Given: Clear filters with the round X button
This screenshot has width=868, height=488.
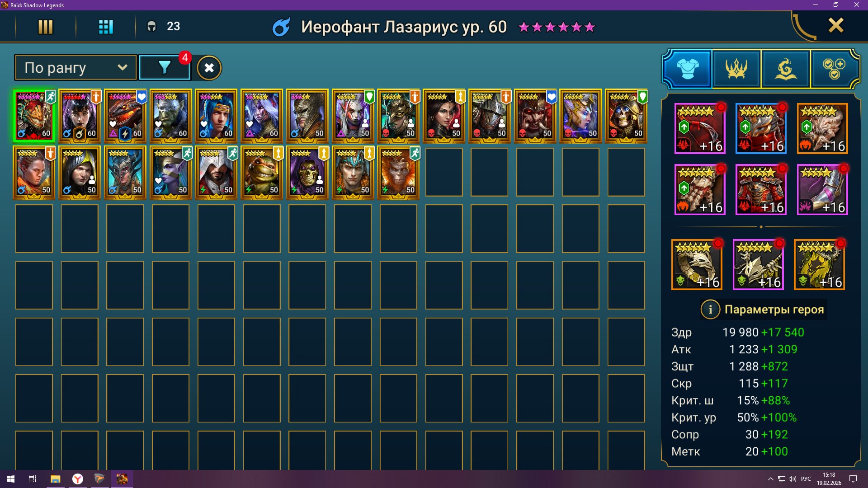Looking at the screenshot, I should [209, 68].
